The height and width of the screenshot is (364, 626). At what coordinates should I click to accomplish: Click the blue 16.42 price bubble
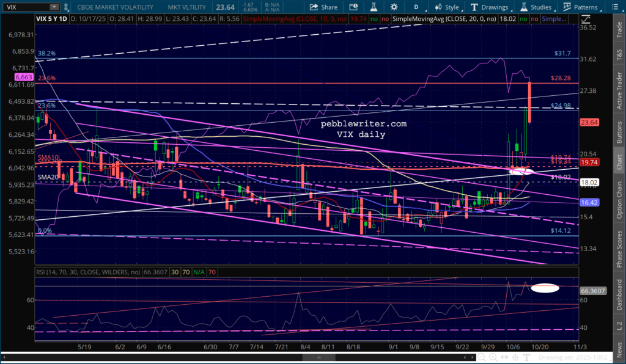(x=589, y=203)
